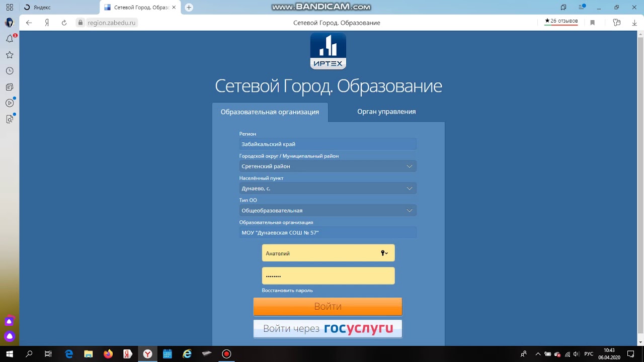644x362 pixels.
Task: Launch Alice assistant at sidebar bottom
Action: 10,336
